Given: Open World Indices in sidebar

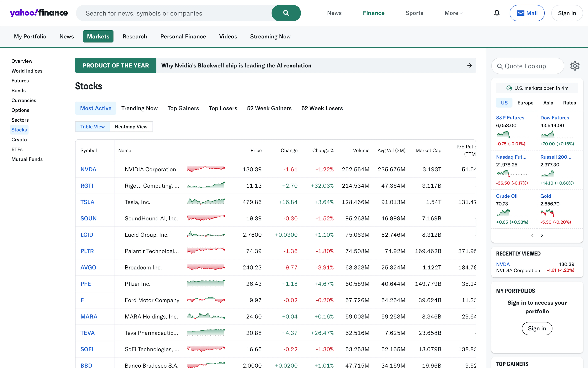Looking at the screenshot, I should [x=27, y=71].
